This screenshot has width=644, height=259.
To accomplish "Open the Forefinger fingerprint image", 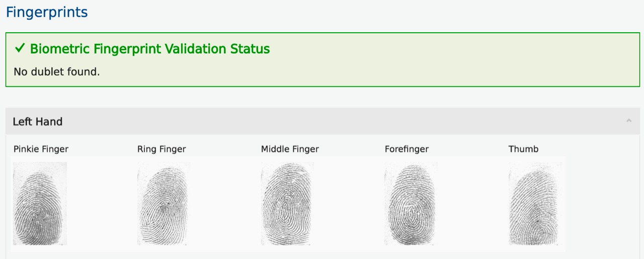I will pos(411,204).
